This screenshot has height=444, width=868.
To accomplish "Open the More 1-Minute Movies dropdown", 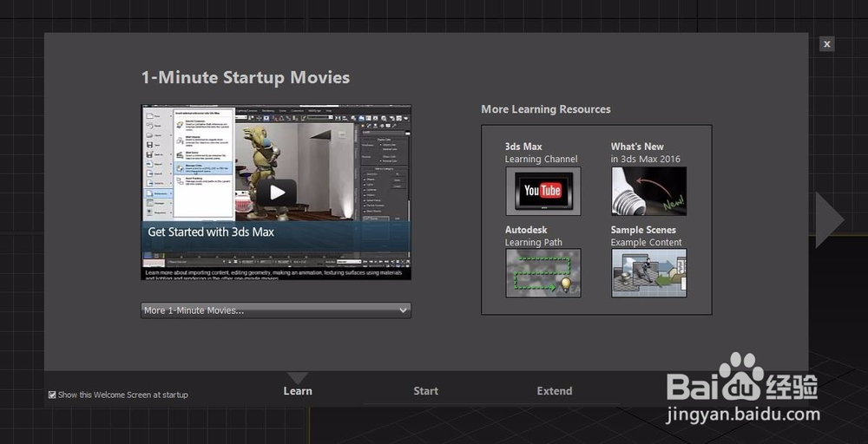I will pyautogui.click(x=276, y=310).
